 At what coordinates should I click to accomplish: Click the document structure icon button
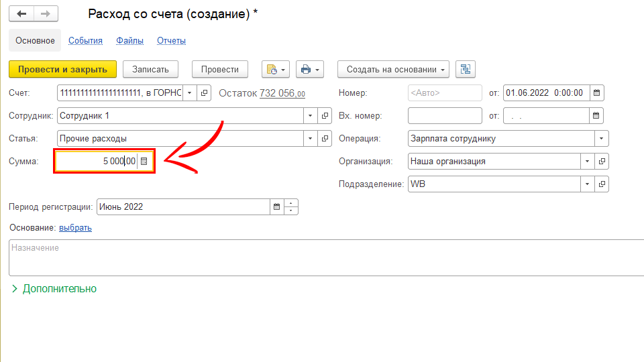coord(465,69)
